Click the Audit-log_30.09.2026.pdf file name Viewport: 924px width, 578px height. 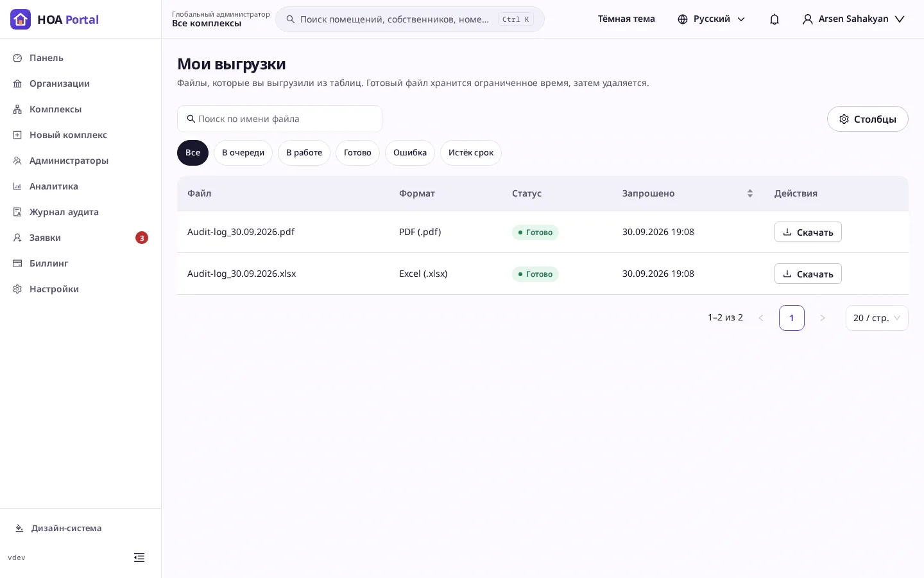click(241, 232)
